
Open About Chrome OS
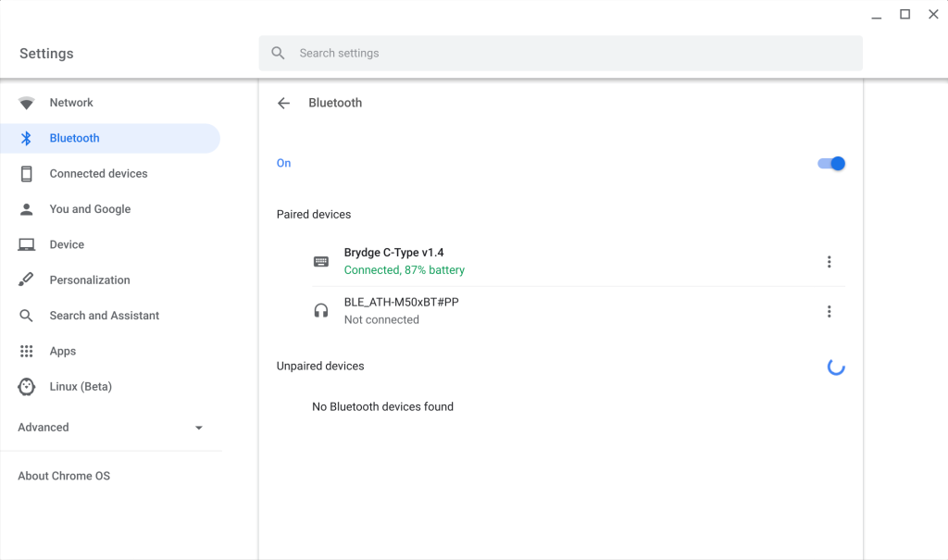63,475
